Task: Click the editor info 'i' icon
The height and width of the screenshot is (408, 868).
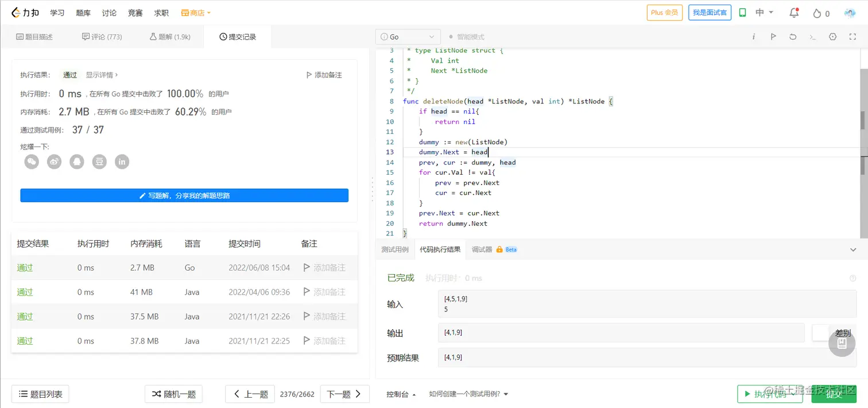Action: [x=754, y=37]
